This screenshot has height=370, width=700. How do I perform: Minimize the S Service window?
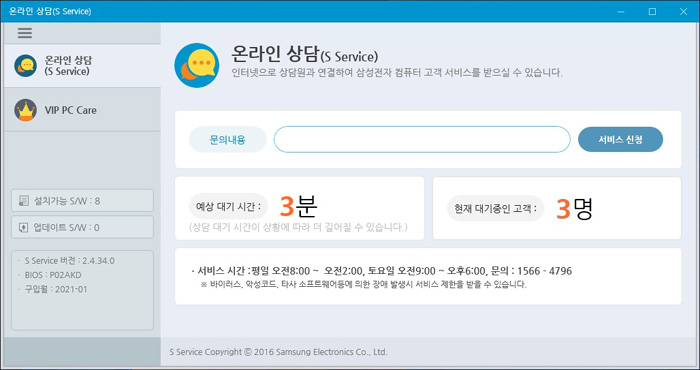click(x=621, y=12)
